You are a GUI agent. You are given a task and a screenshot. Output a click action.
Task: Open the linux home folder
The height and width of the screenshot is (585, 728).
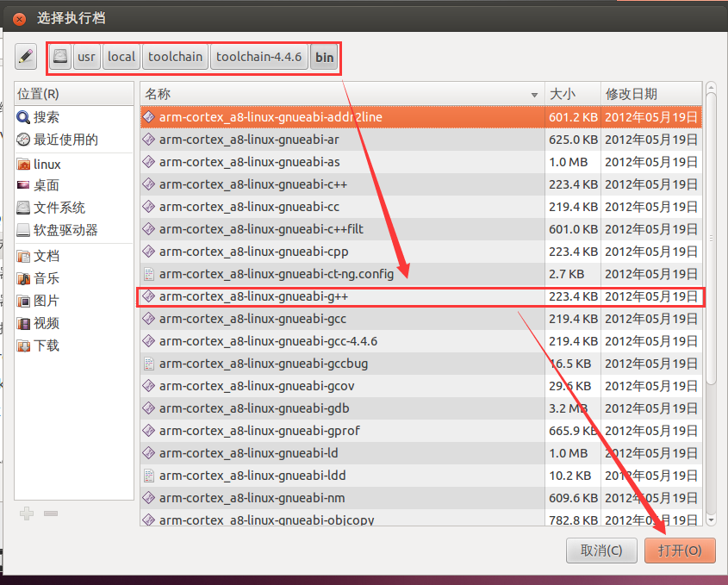coord(74,164)
